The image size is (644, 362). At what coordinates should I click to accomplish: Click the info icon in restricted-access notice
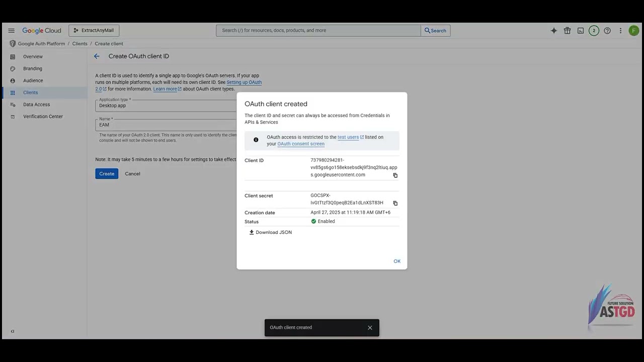256,140
